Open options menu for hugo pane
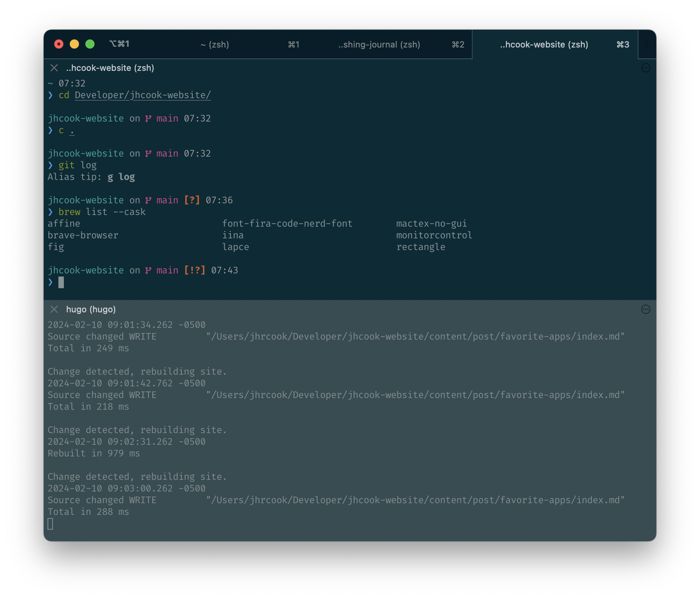Image resolution: width=700 pixels, height=599 pixels. 645,309
